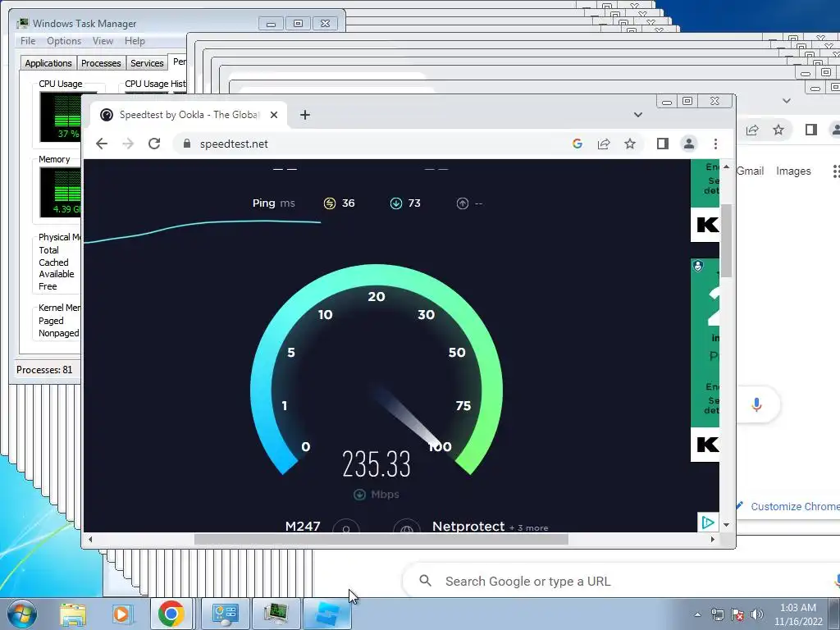Reload the speedtest.net page
Viewport: 840px width, 630px height.
click(x=154, y=144)
